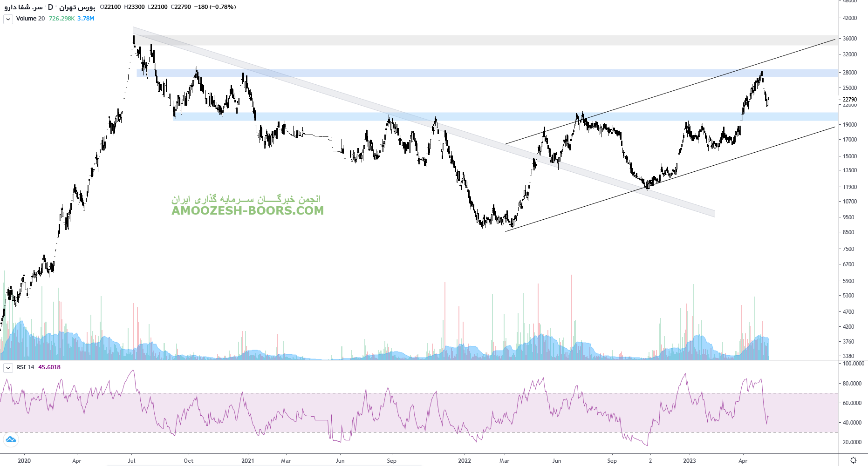Click the 2022 label on time axis
Screen dimensions: 868x466
coord(465,461)
